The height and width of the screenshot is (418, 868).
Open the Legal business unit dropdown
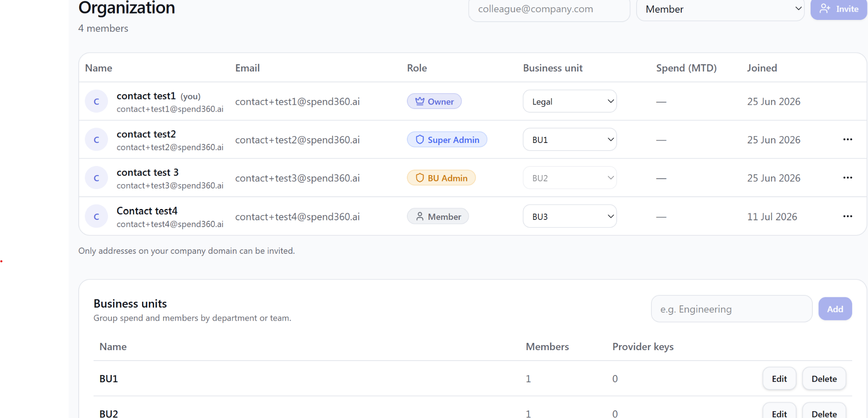(x=570, y=101)
